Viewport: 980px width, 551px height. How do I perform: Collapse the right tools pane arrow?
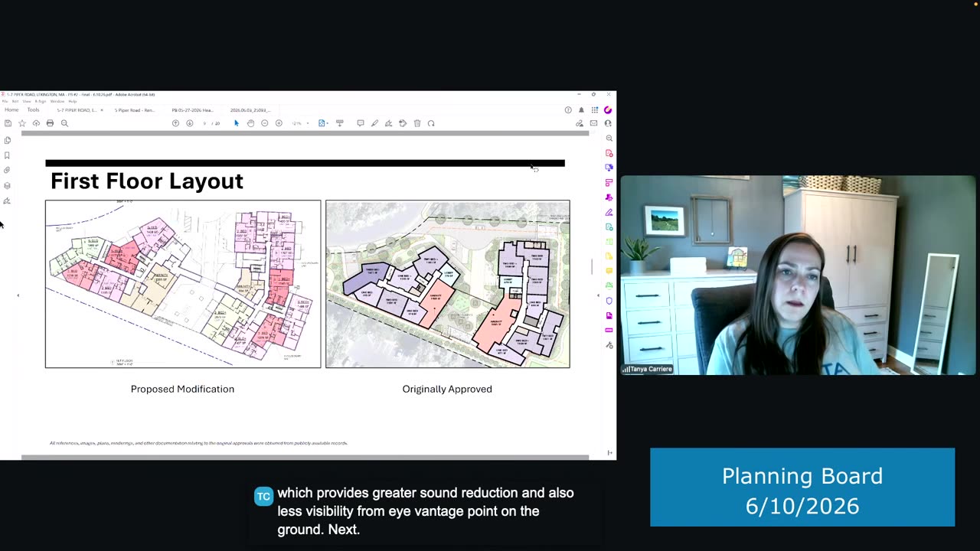pos(598,295)
